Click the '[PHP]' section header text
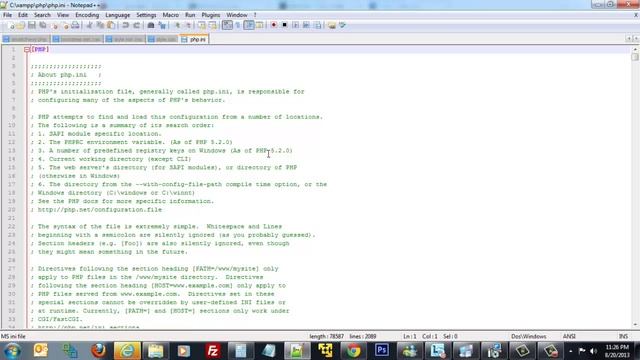640x360 pixels. (x=40, y=49)
